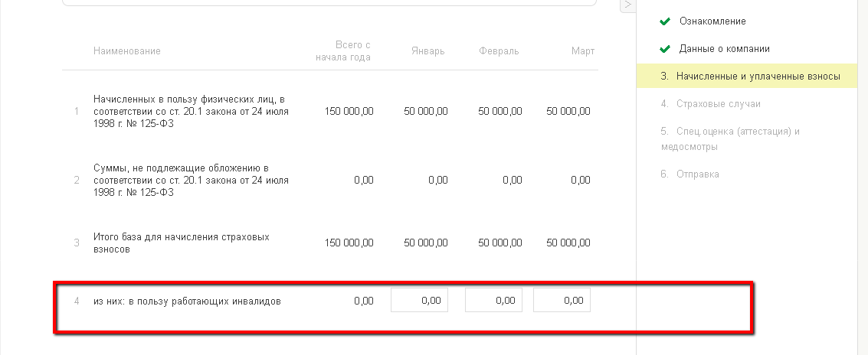Select row 3 text Итого база для начисления

182,243
